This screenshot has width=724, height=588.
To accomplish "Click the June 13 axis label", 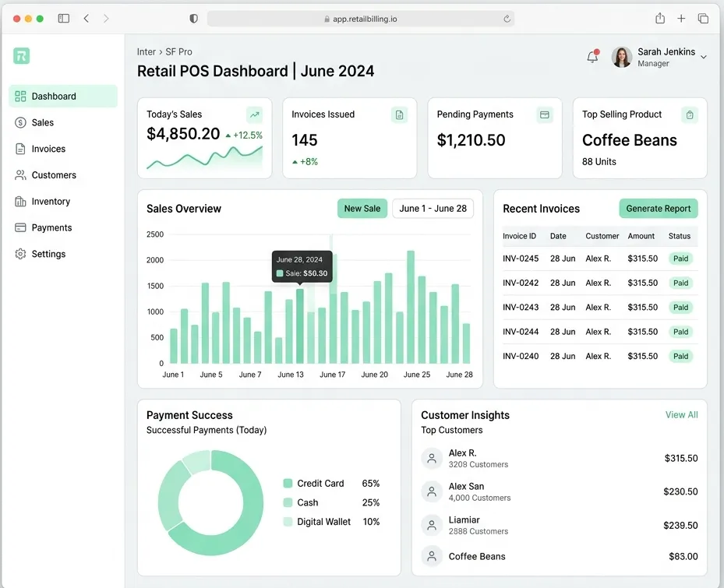I will pyautogui.click(x=291, y=375).
